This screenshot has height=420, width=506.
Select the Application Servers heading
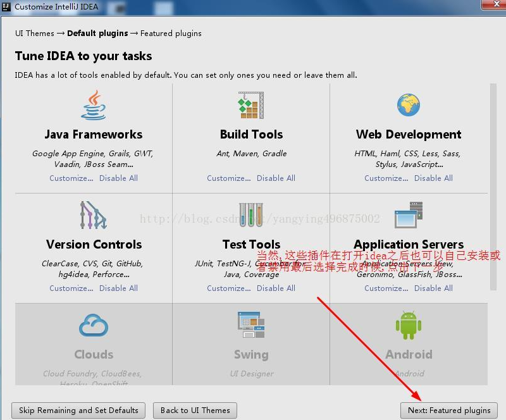tap(409, 244)
